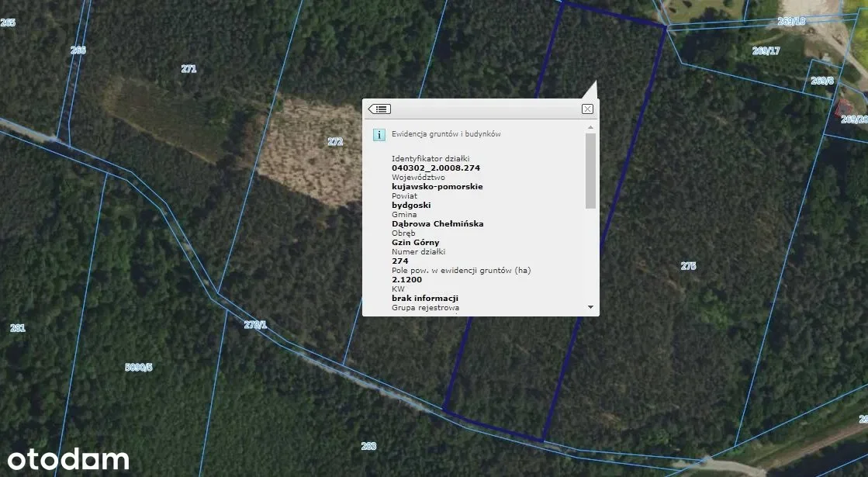Click parcel identifier 040302_2.0008.274
This screenshot has height=477, width=868.
click(x=436, y=168)
